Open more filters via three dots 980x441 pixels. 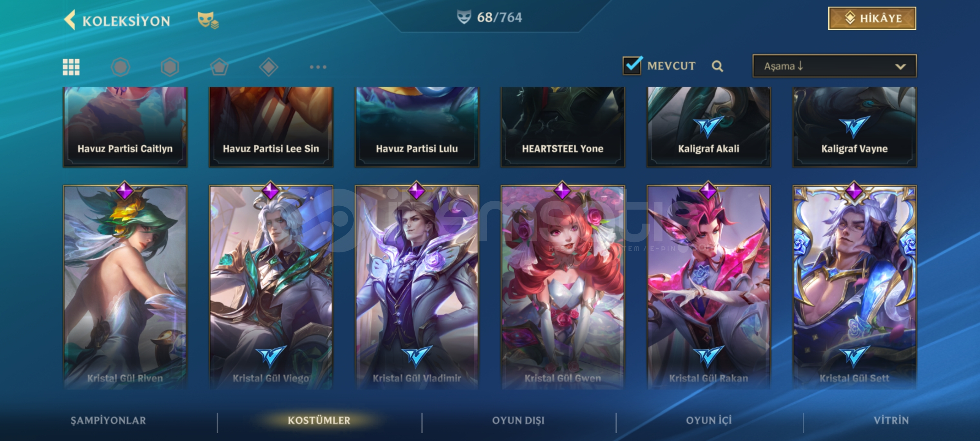click(318, 67)
